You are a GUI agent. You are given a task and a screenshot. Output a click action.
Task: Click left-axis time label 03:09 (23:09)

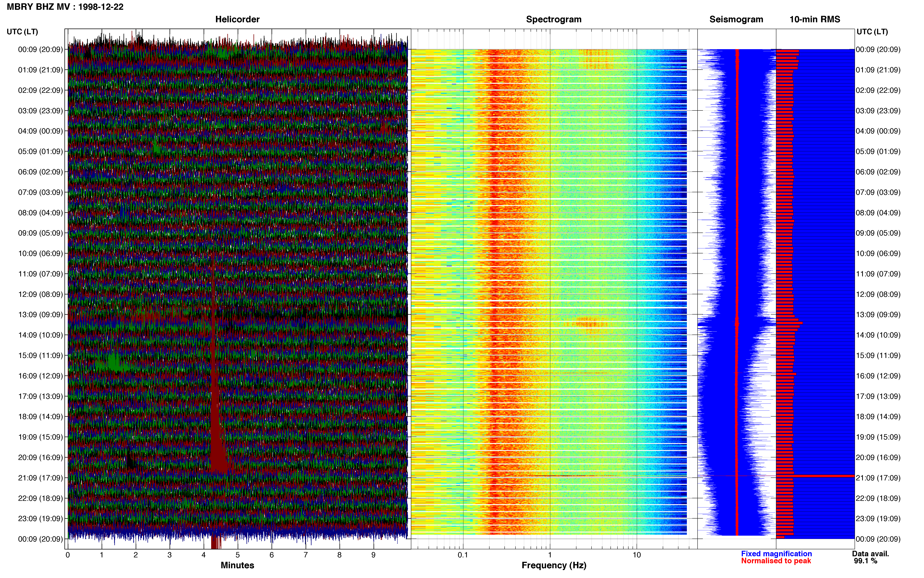[x=41, y=111]
